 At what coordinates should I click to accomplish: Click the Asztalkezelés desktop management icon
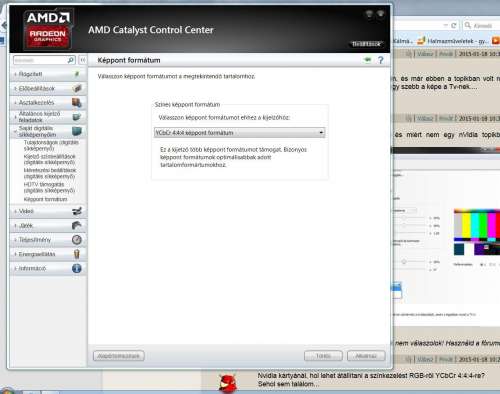point(77,103)
